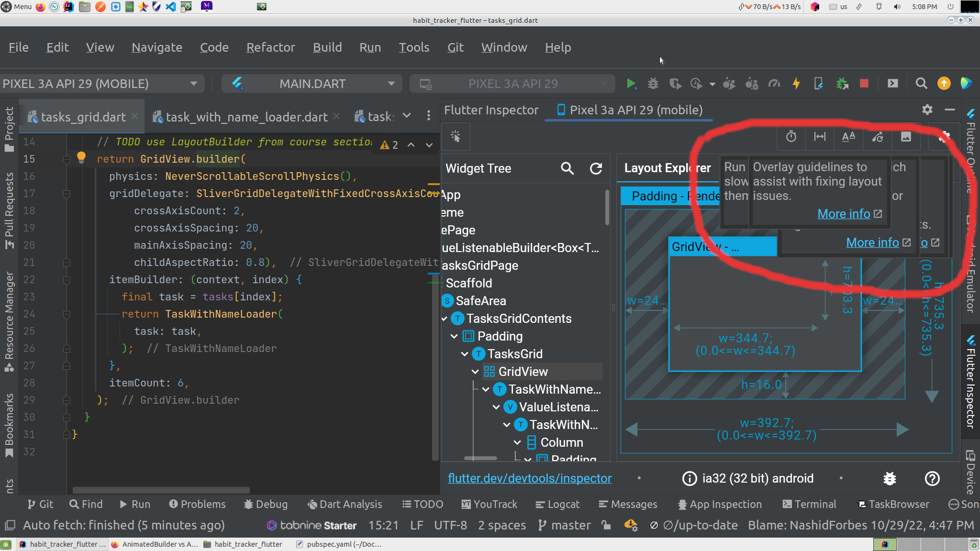Viewport: 980px width, 551px height.
Task: Stop the running app via red square icon
Action: (x=864, y=83)
